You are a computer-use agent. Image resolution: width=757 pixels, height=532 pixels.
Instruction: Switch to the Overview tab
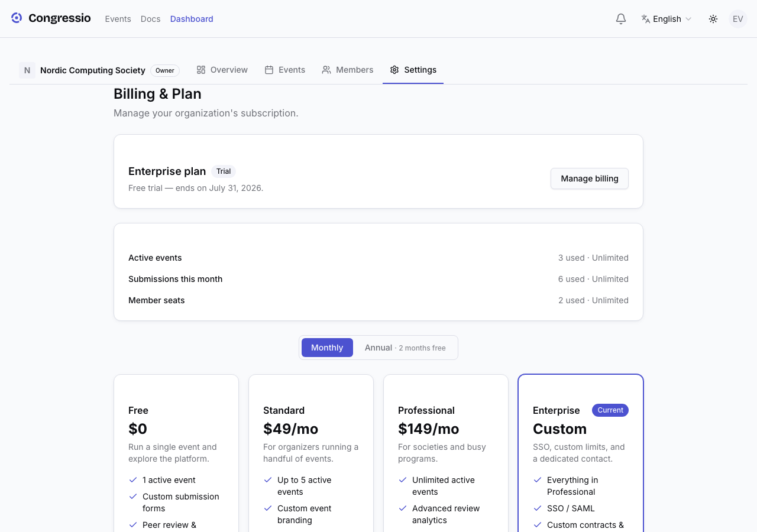coord(222,70)
